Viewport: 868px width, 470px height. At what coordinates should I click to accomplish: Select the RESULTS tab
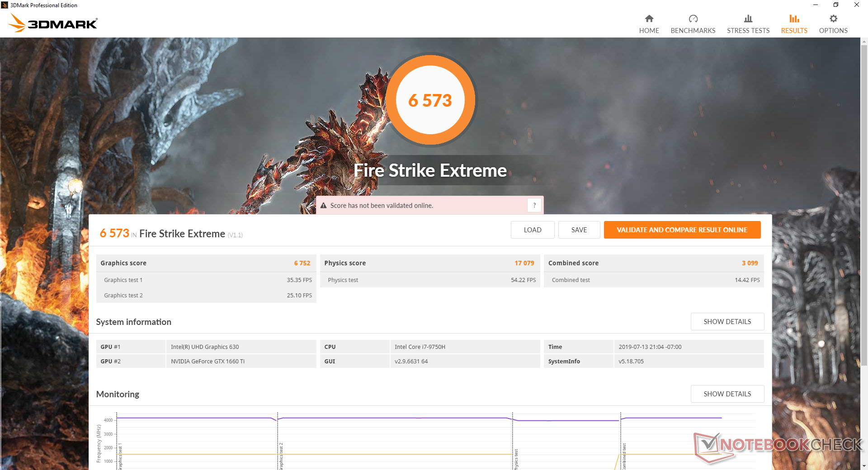794,24
